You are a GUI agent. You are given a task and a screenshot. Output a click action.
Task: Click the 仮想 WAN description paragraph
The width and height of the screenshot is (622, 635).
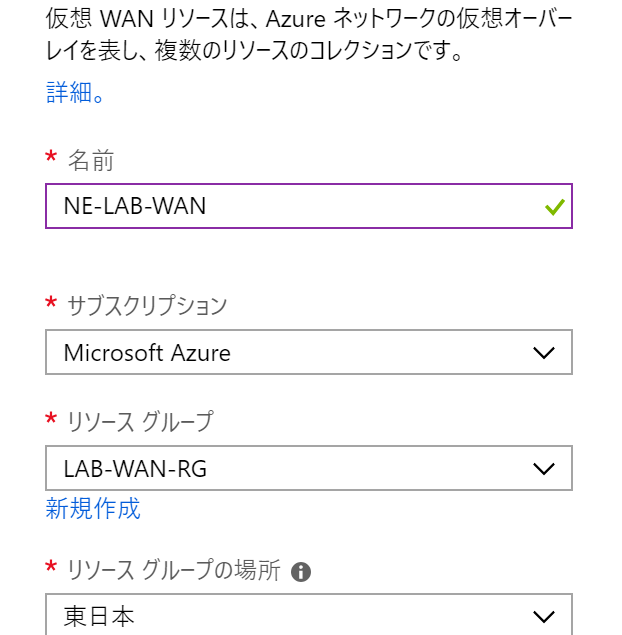point(300,34)
